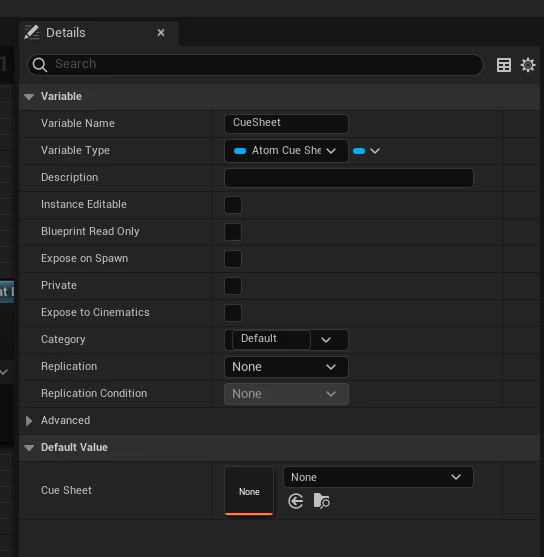Click the Search field
This screenshot has height=557, width=544.
coord(255,65)
